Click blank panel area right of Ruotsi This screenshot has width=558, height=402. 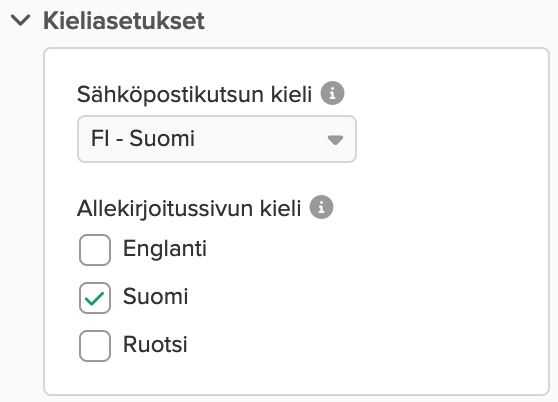(367, 345)
